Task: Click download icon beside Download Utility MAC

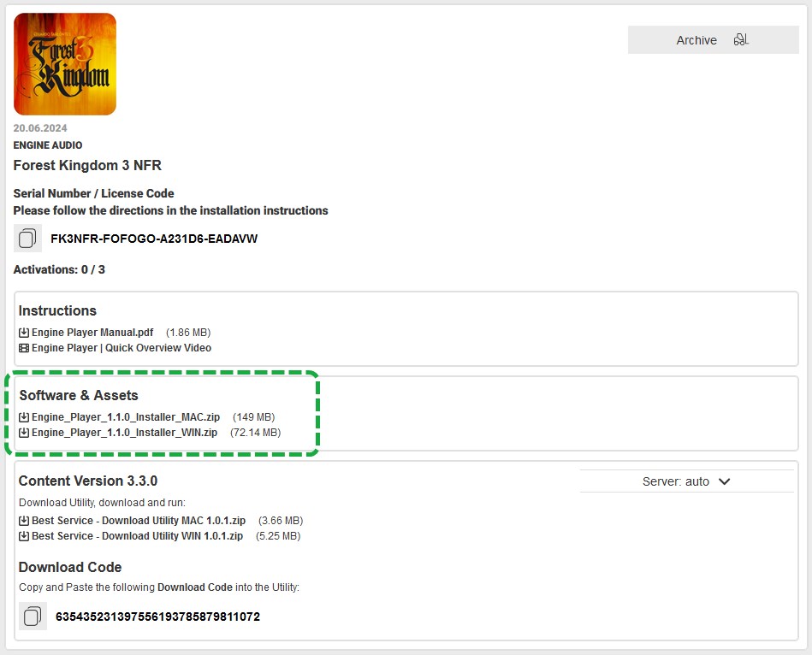Action: pos(24,521)
